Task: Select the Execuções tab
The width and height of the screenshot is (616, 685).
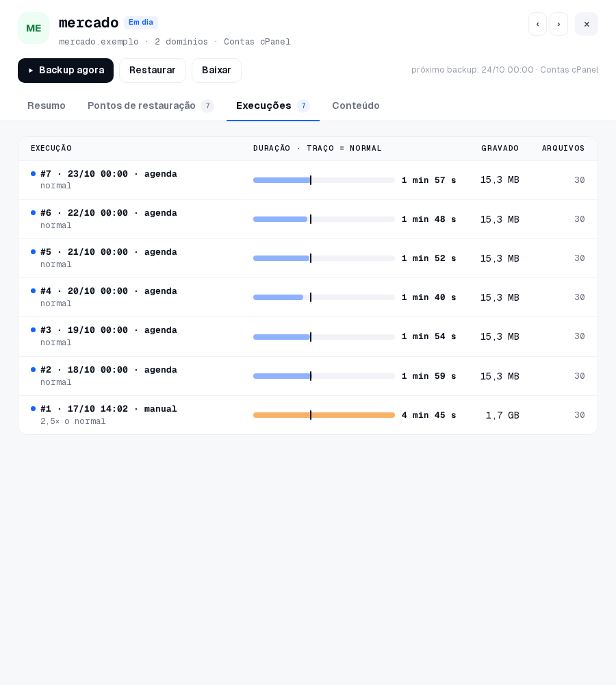Action: (x=273, y=105)
